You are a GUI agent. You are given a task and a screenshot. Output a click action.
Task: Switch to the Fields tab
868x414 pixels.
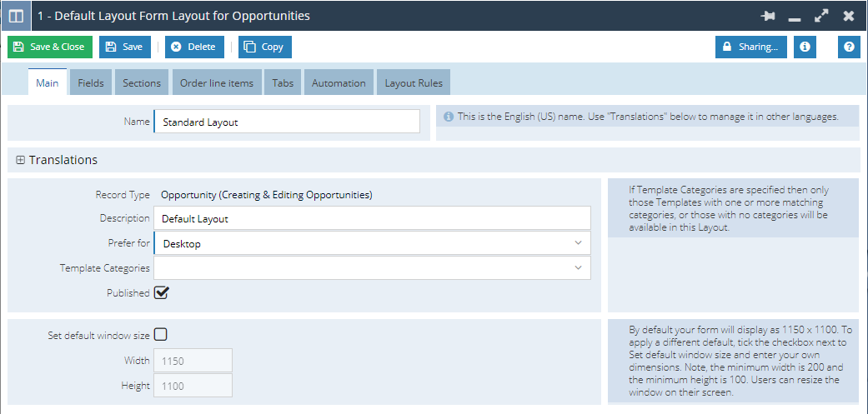point(91,82)
